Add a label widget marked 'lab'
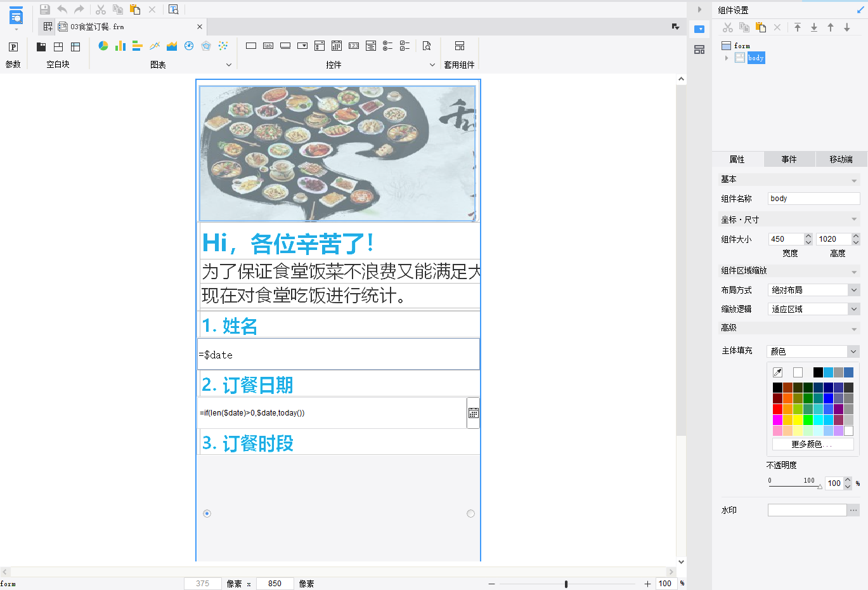868x590 pixels. [x=268, y=46]
